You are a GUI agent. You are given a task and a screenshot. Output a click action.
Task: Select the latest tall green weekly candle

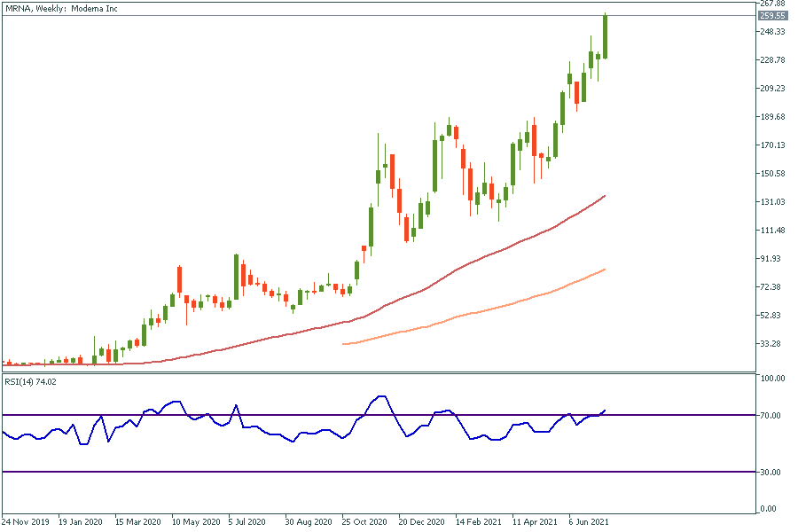[x=605, y=37]
